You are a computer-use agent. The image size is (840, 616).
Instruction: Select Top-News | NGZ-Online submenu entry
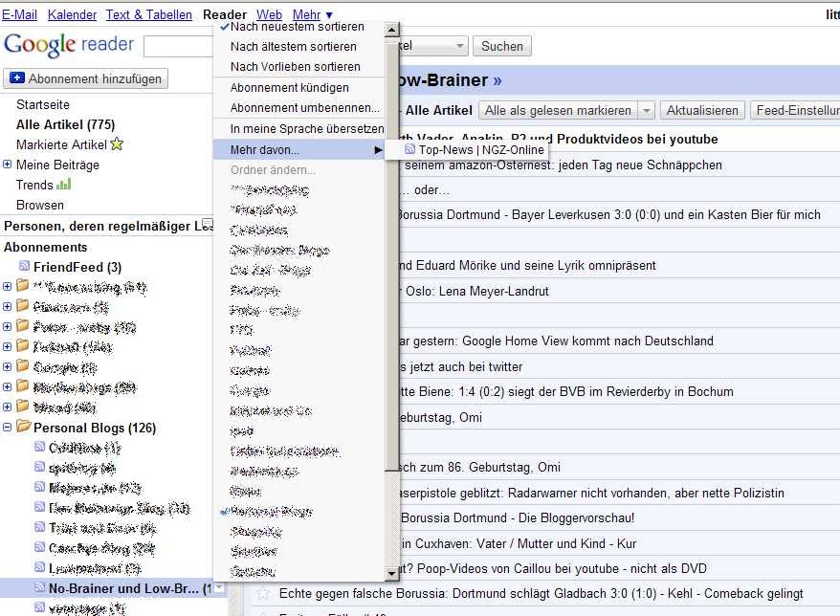pos(467,149)
